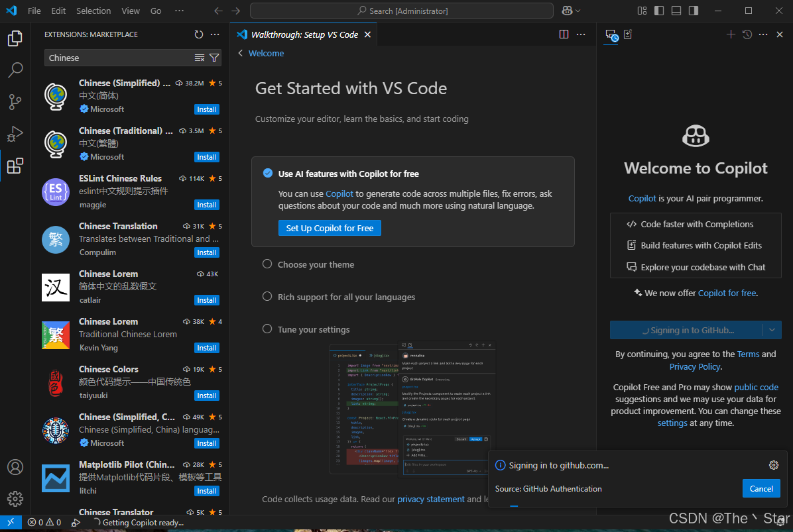Toggle the bottom panel
The image size is (793, 532).
pos(676,11)
